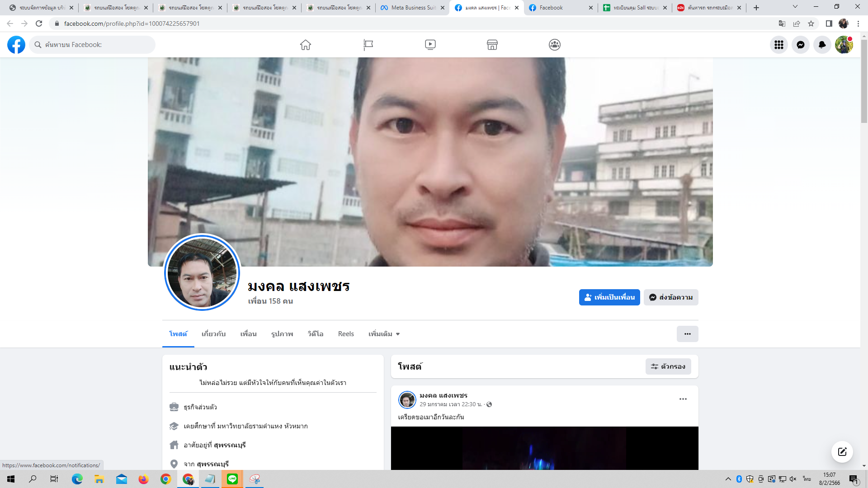Viewport: 868px width, 488px height.
Task: Switch to the รูปภาพ tab
Action: coord(282,334)
